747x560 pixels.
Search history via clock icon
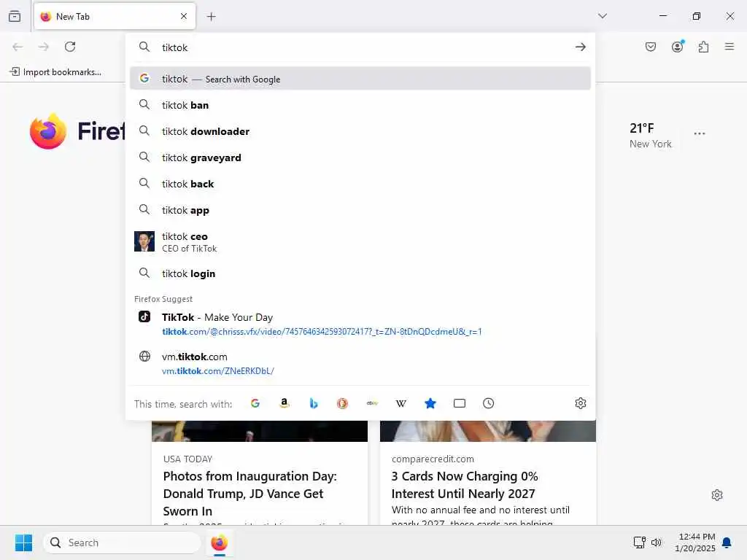tap(488, 403)
